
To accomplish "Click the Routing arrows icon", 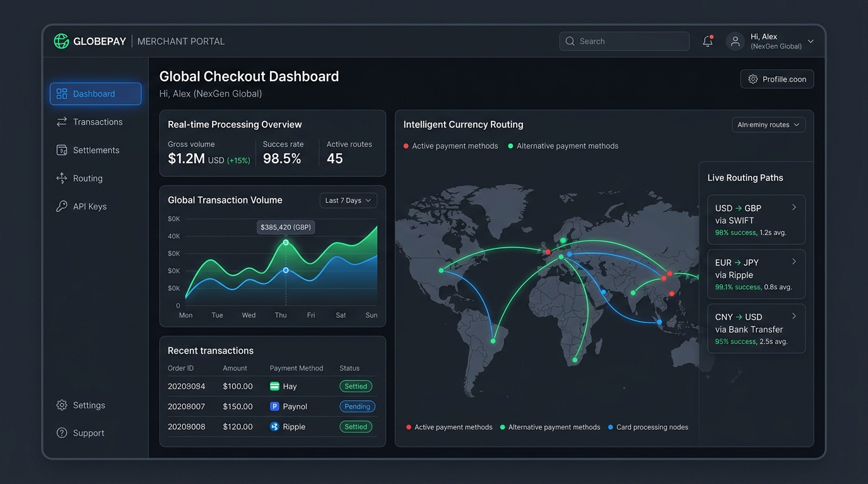I will 62,178.
